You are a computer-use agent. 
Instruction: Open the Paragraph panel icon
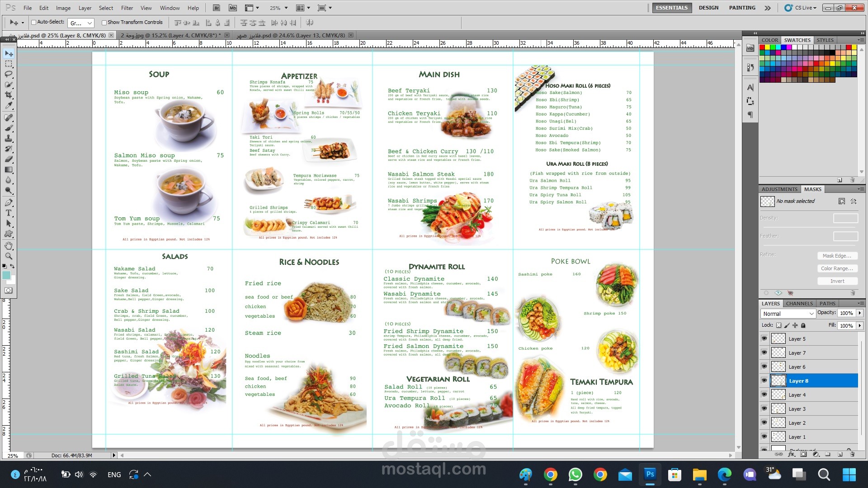(x=750, y=115)
